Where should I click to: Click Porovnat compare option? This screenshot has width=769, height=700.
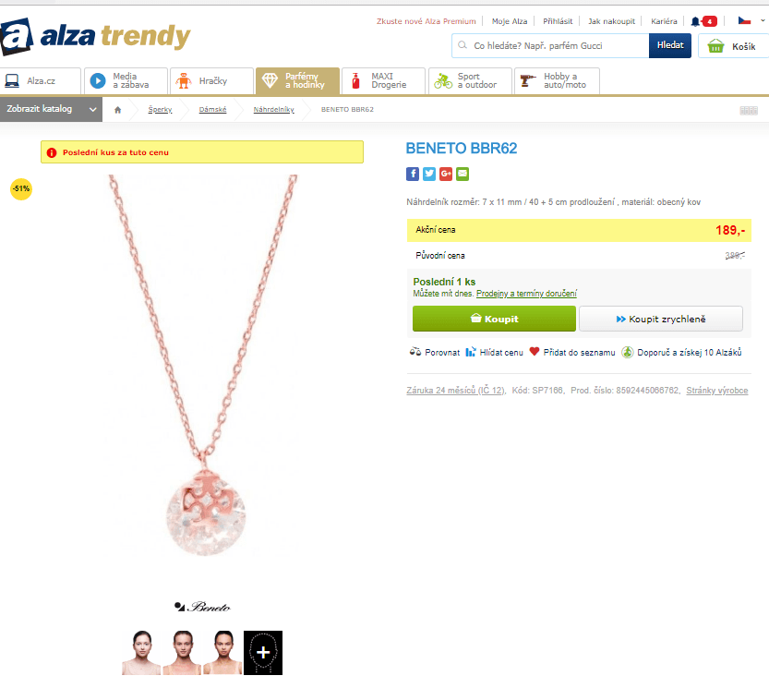[x=435, y=352]
